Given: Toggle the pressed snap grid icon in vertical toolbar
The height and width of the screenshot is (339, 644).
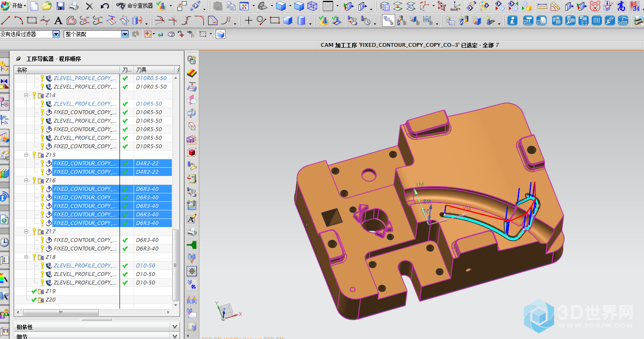Looking at the screenshot, I should [x=192, y=271].
